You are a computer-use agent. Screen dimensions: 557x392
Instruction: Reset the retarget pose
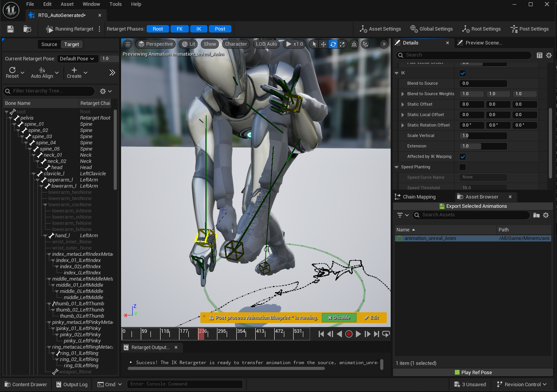12,72
